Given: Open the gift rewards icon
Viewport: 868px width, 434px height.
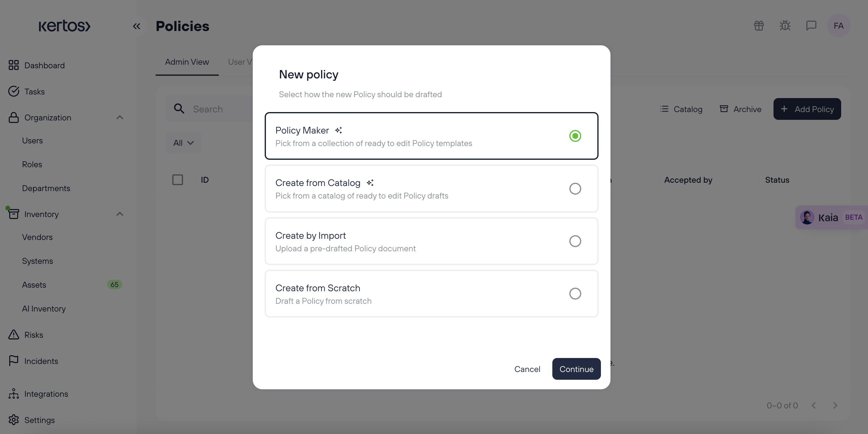Looking at the screenshot, I should pyautogui.click(x=759, y=26).
